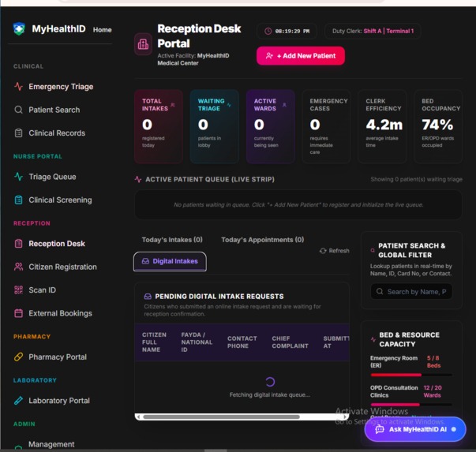Click the Bed & Resource Capacity pulse icon
Image resolution: width=476 pixels, height=452 pixels.
pyautogui.click(x=373, y=339)
